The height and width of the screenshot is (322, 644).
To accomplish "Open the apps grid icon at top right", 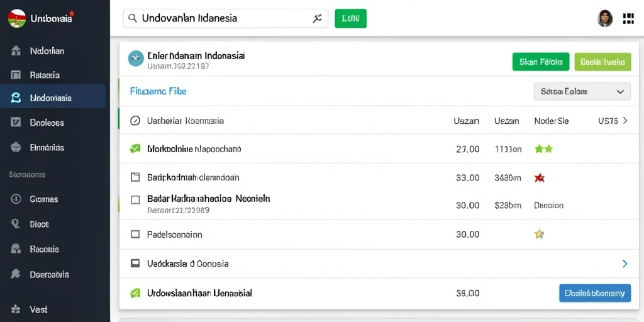I will (628, 18).
